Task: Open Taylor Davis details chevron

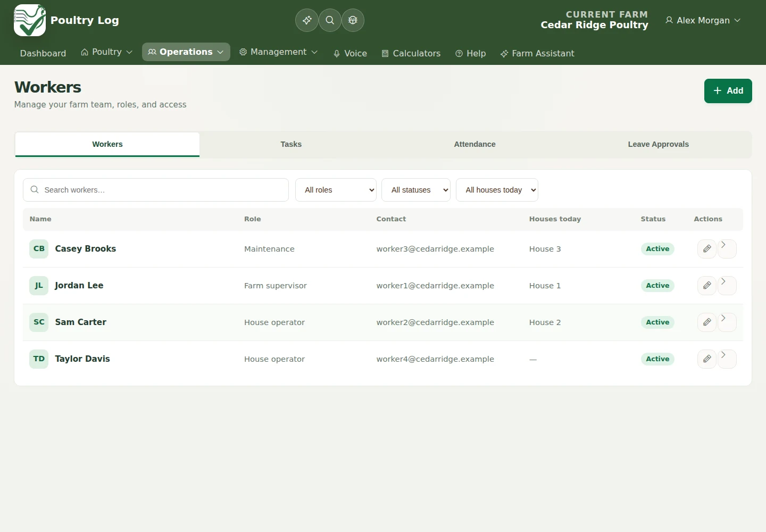Action: [x=727, y=359]
